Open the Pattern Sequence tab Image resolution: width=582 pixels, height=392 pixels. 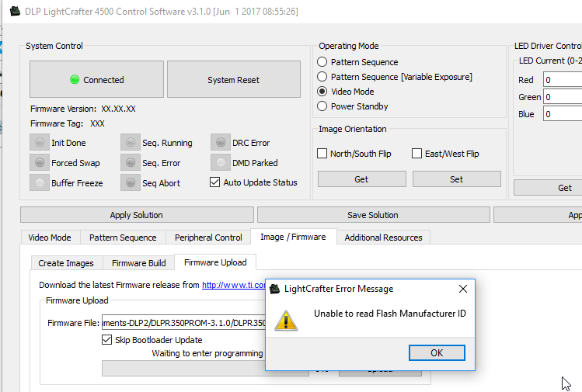pos(123,238)
